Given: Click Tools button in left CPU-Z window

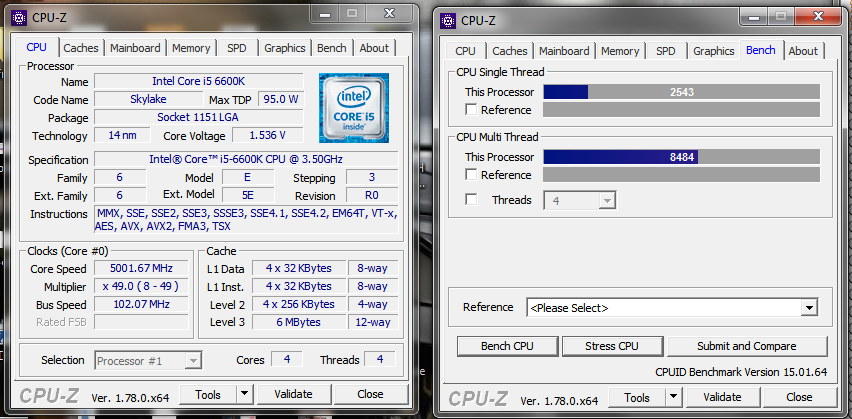Looking at the screenshot, I should [x=209, y=394].
